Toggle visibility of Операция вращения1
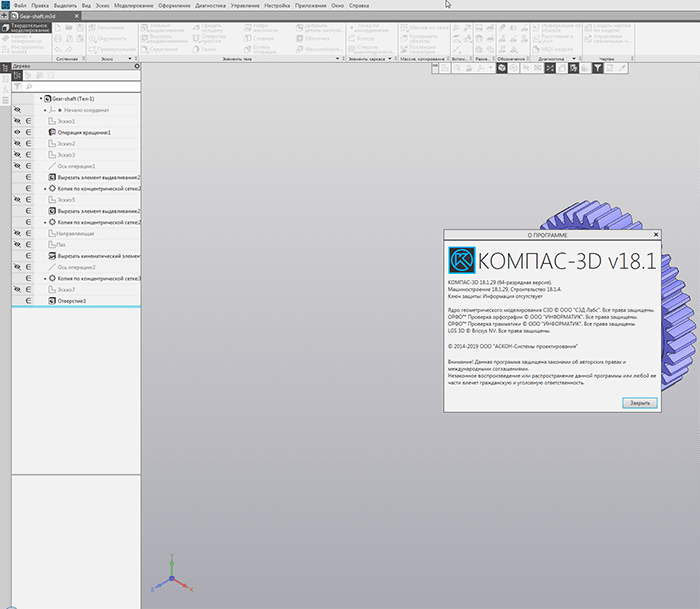 tap(17, 132)
